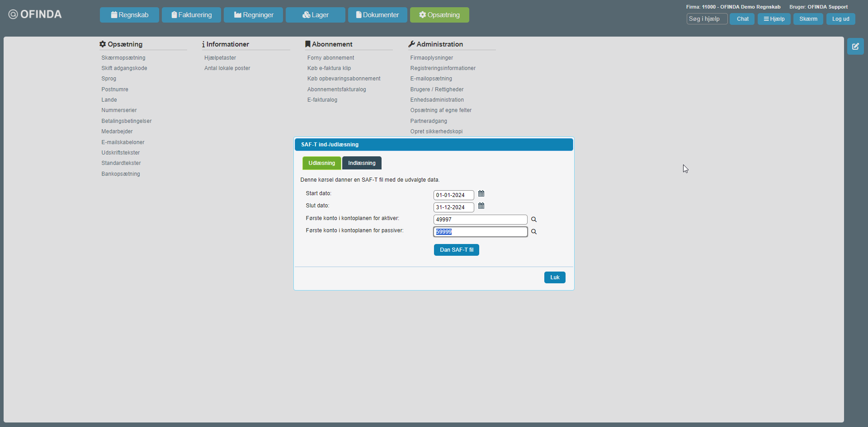868x427 pixels.
Task: Go to Bankopsætning settings
Action: [121, 174]
